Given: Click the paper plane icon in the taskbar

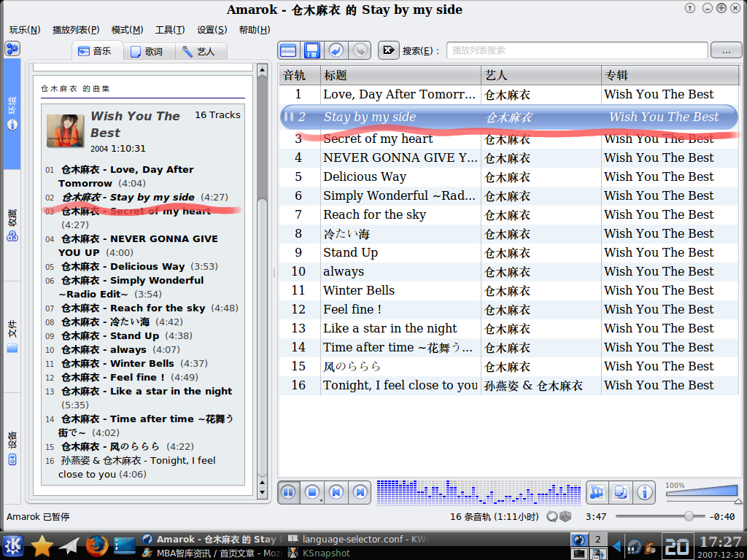Looking at the screenshot, I should point(69,546).
